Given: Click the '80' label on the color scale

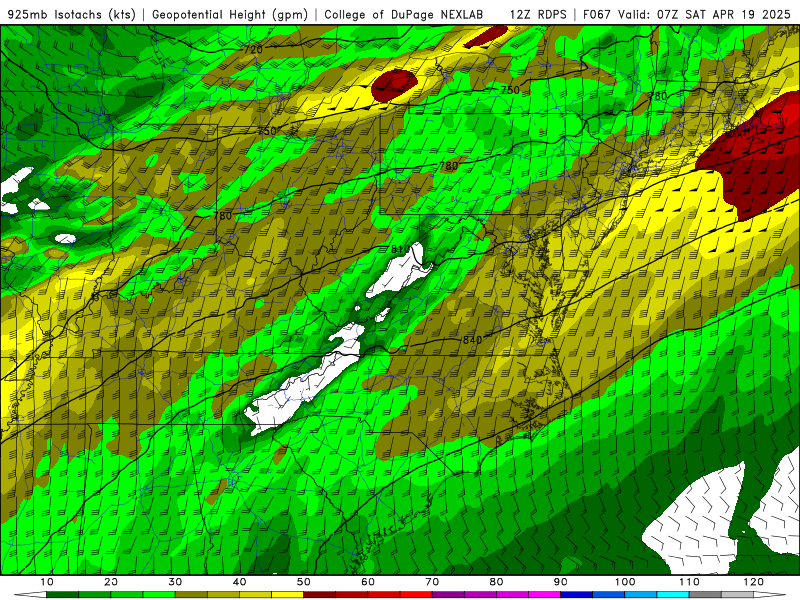Looking at the screenshot, I should click(x=496, y=582).
